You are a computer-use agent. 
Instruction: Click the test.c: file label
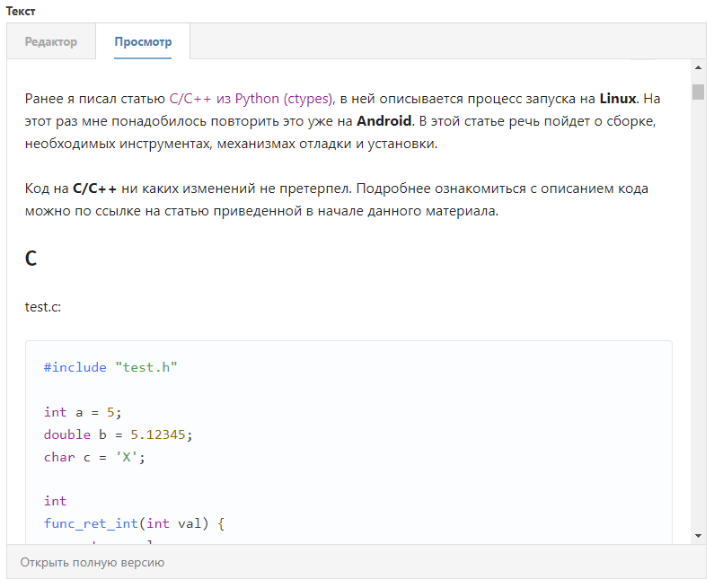click(43, 307)
